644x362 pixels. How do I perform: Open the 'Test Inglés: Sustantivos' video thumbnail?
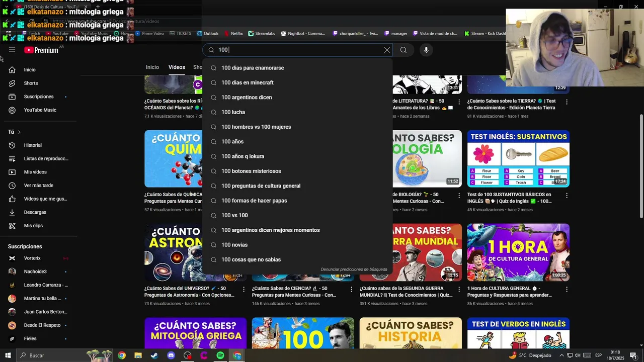click(518, 159)
